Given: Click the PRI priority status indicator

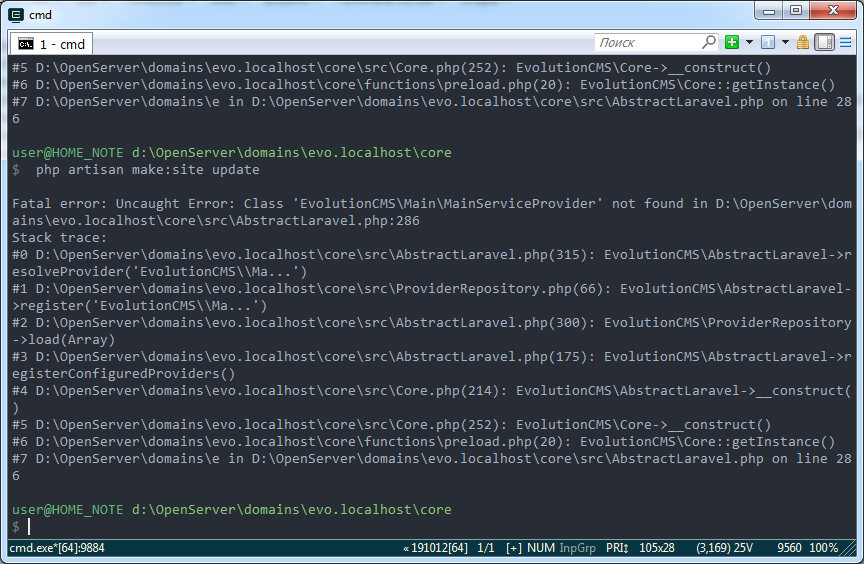Looking at the screenshot, I should click(x=617, y=548).
